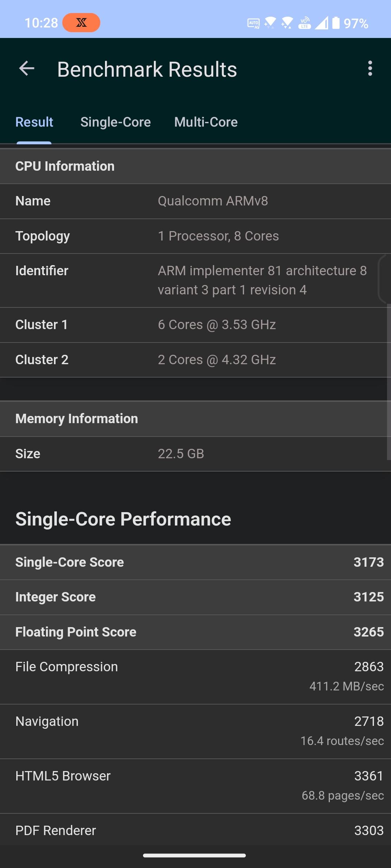Open the three-dot overflow menu
Image resolution: width=391 pixels, height=868 pixels.
(x=370, y=68)
